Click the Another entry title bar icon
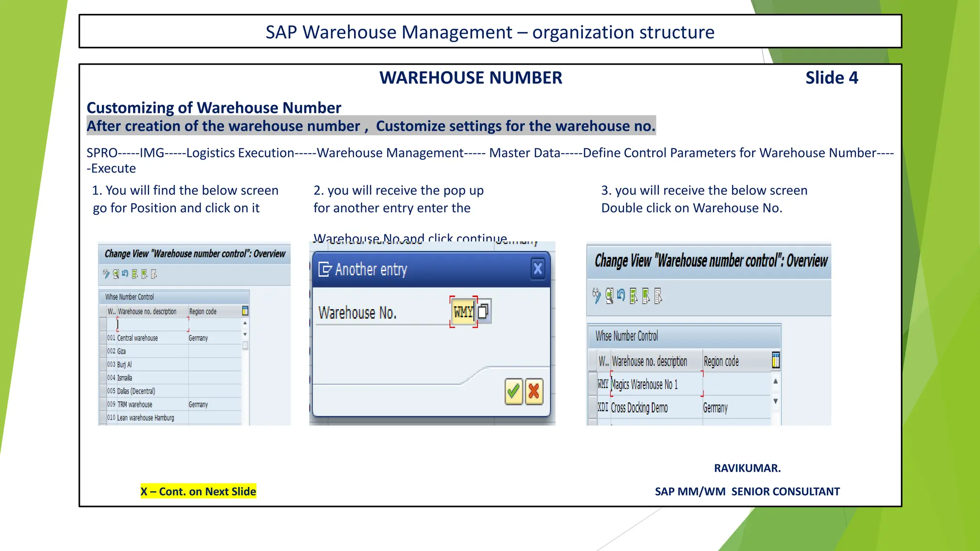Viewport: 980px width, 551px height. tap(325, 269)
